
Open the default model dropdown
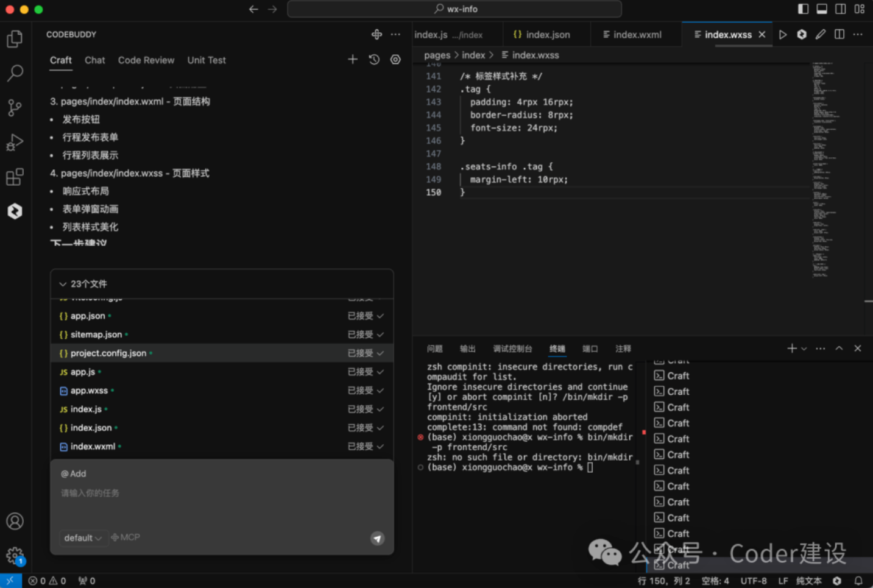coord(83,538)
